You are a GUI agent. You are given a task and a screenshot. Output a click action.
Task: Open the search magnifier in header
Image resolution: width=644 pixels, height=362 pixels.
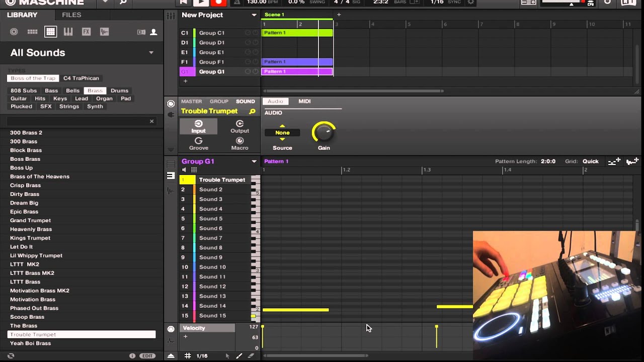[x=123, y=2]
